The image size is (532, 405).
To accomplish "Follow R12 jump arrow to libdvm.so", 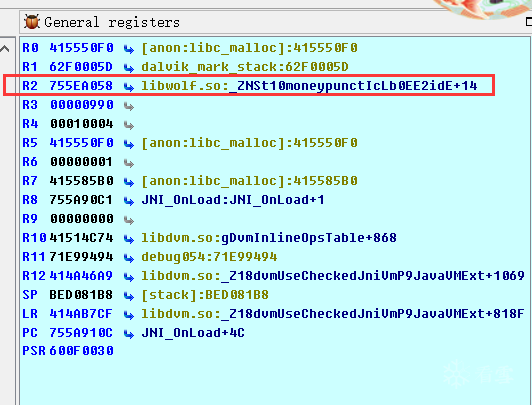I will coord(129,277).
